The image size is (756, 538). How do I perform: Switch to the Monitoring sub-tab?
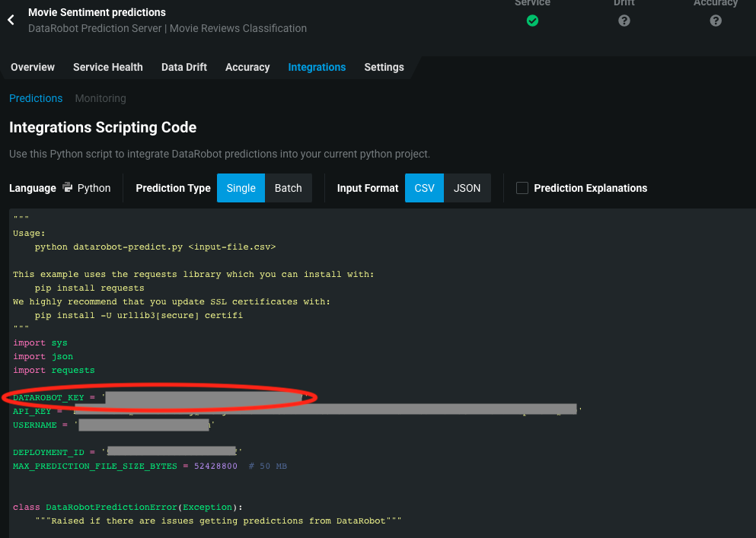point(100,98)
